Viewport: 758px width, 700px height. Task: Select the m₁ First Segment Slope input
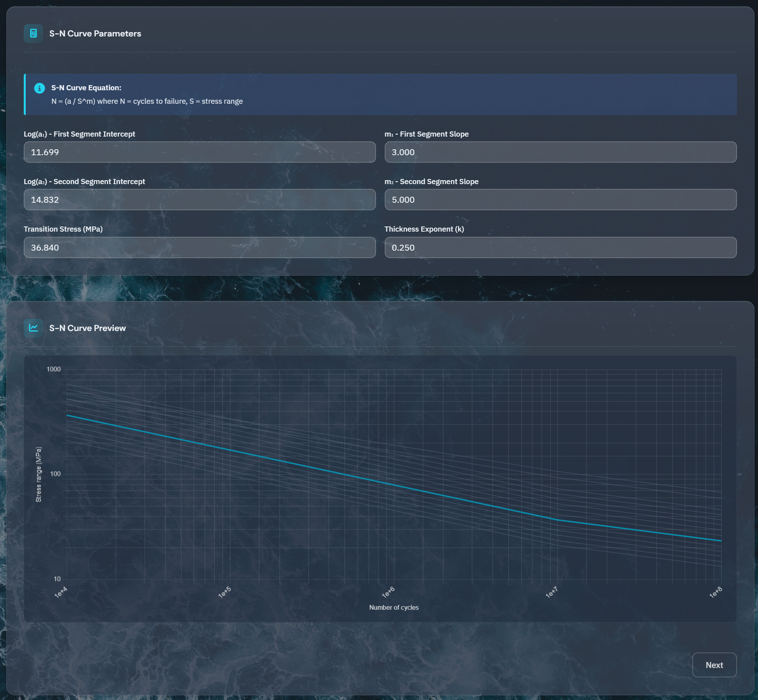560,152
